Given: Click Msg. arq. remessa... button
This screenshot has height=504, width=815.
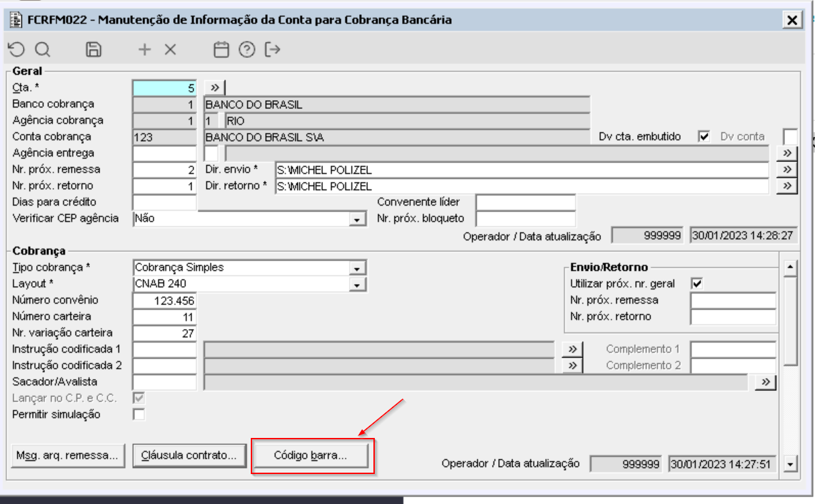Looking at the screenshot, I should pyautogui.click(x=67, y=456).
